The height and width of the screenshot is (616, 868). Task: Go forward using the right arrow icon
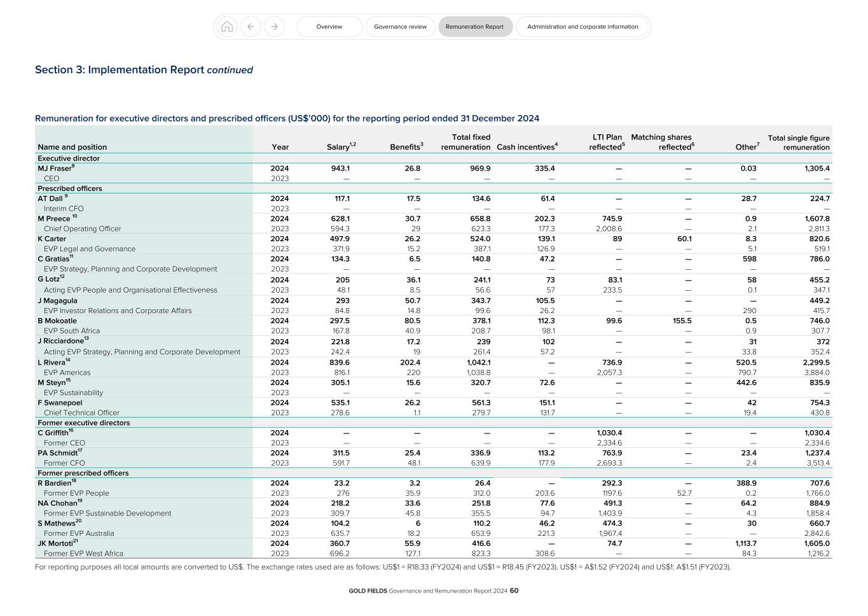(274, 27)
